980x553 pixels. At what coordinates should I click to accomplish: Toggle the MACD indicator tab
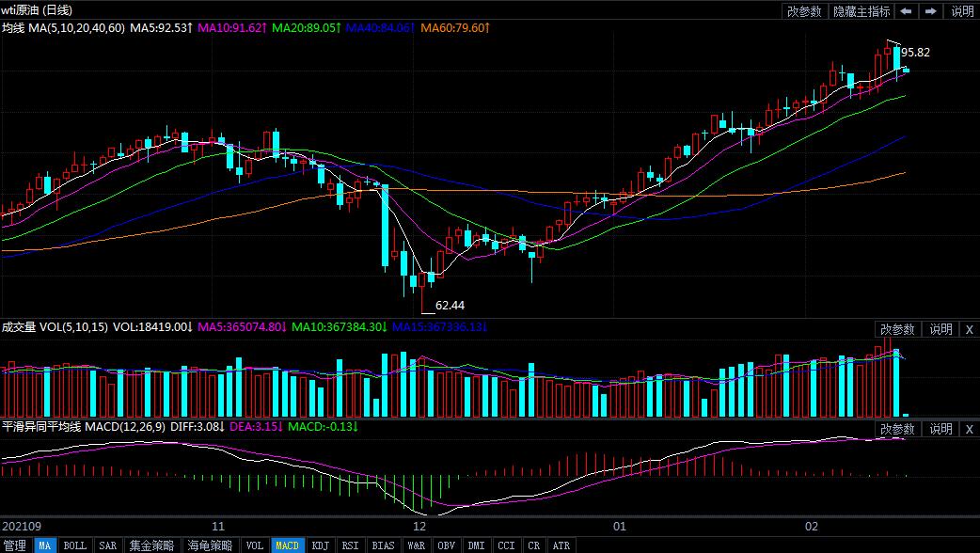[287, 545]
